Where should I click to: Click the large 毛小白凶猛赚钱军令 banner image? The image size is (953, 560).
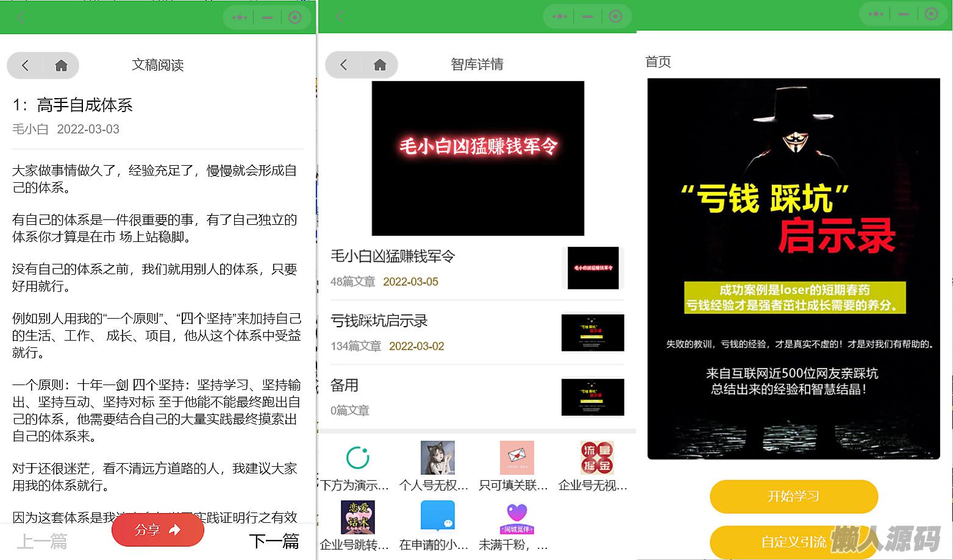[x=478, y=158]
